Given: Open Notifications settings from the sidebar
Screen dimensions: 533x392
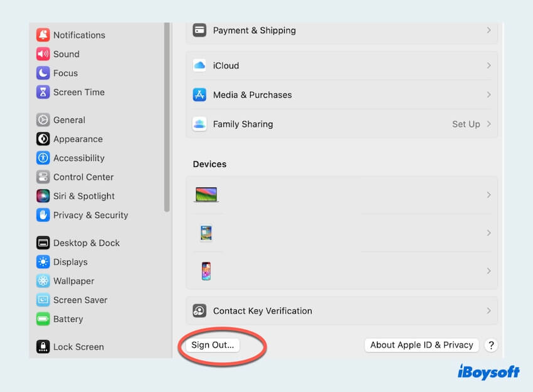Looking at the screenshot, I should (x=70, y=35).
